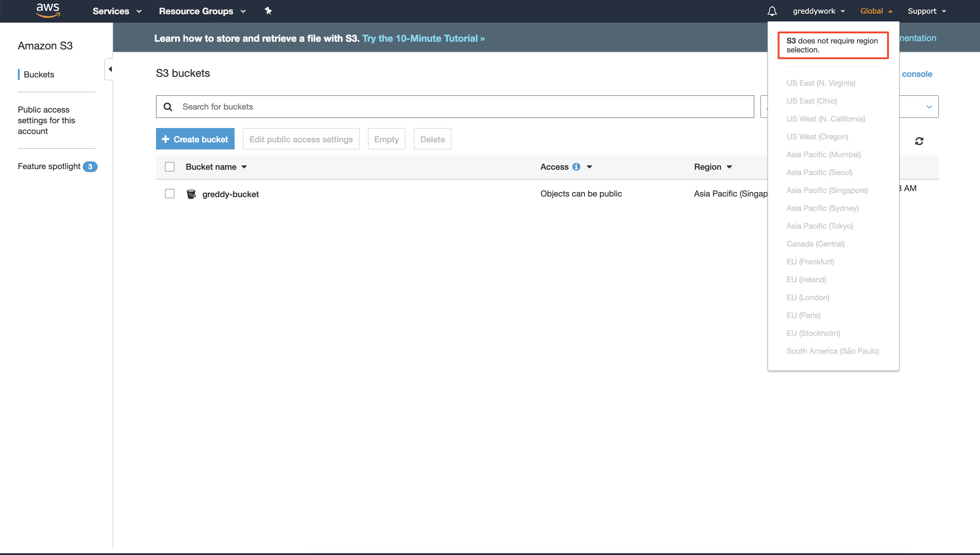
Task: Expand the Services dropdown menu
Action: [117, 11]
